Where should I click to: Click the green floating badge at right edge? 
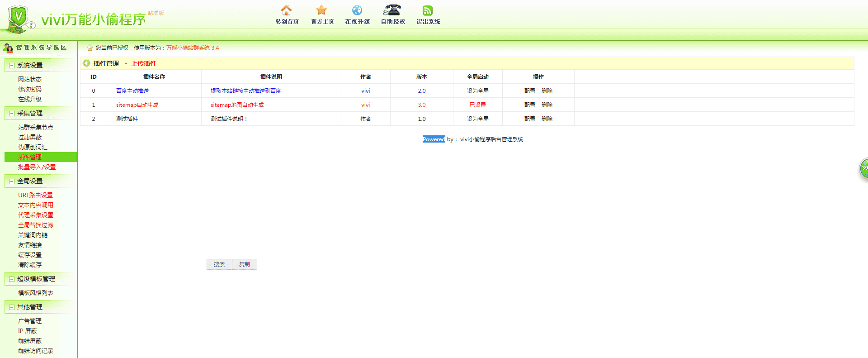coord(863,168)
